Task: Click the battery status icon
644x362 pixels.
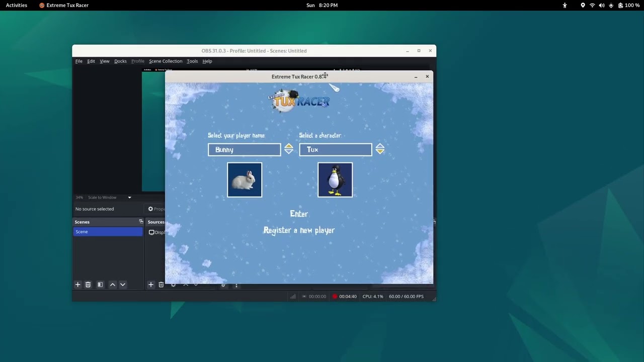Action: [620, 6]
